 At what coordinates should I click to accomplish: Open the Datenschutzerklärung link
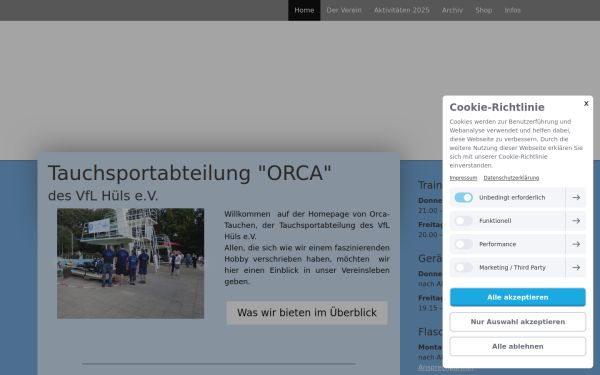coord(511,178)
